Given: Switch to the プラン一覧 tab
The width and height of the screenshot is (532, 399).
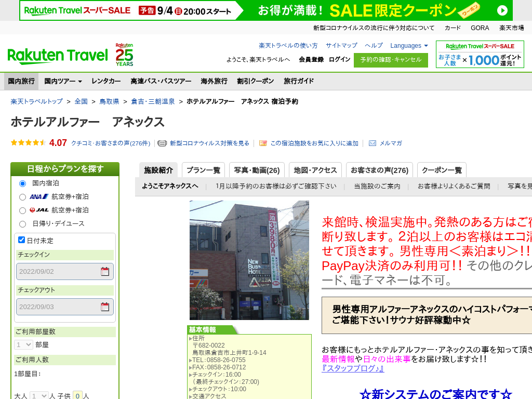Looking at the screenshot, I should click(204, 170).
